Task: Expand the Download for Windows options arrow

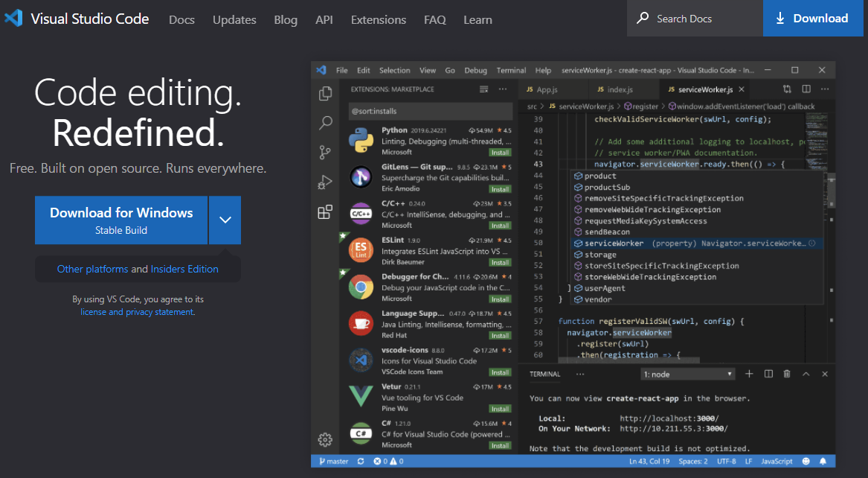Action: pyautogui.click(x=225, y=220)
